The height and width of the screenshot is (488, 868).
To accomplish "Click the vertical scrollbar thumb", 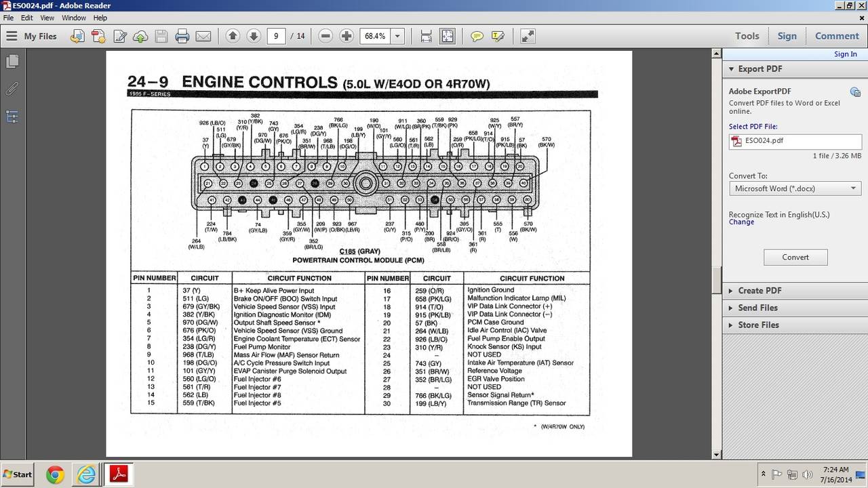I will pyautogui.click(x=717, y=281).
